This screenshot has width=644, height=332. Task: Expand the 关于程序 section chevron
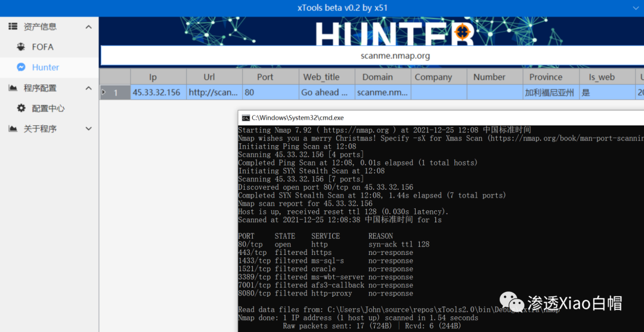(88, 129)
